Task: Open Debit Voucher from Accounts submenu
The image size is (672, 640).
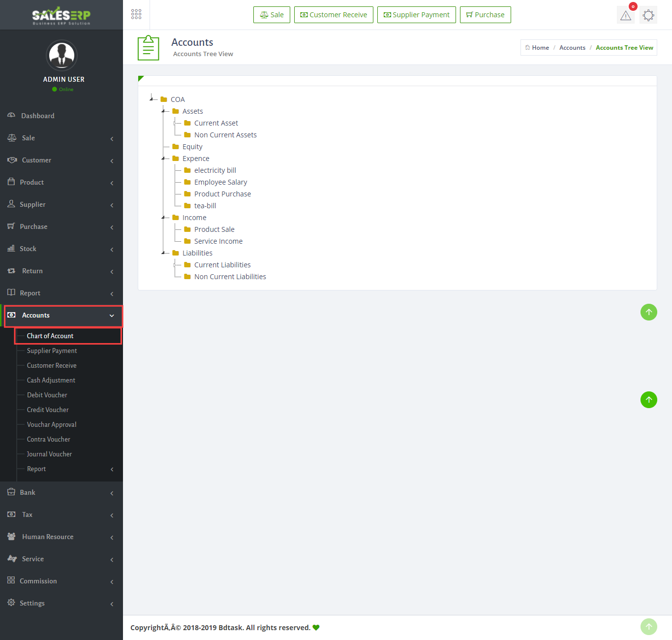Action: coord(47,395)
